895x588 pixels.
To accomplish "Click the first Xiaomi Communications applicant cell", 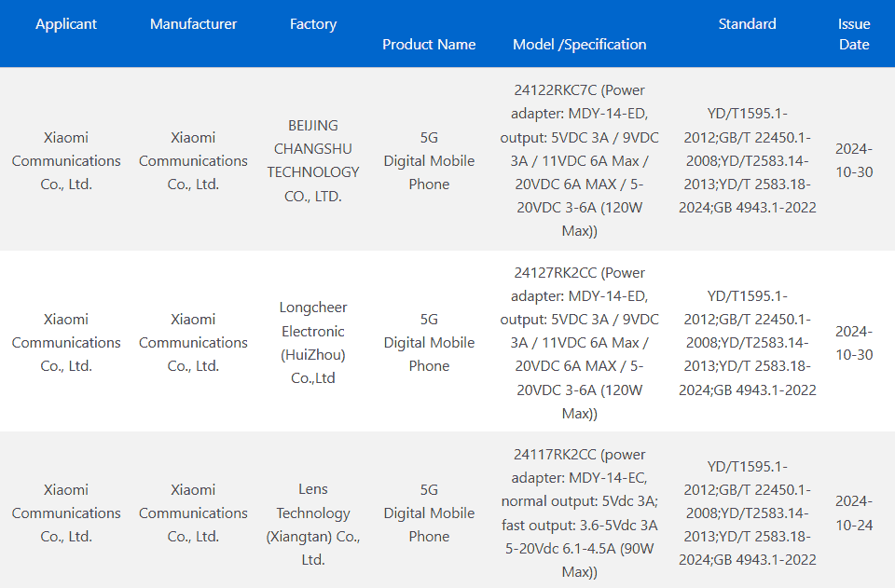I will coord(65,160).
